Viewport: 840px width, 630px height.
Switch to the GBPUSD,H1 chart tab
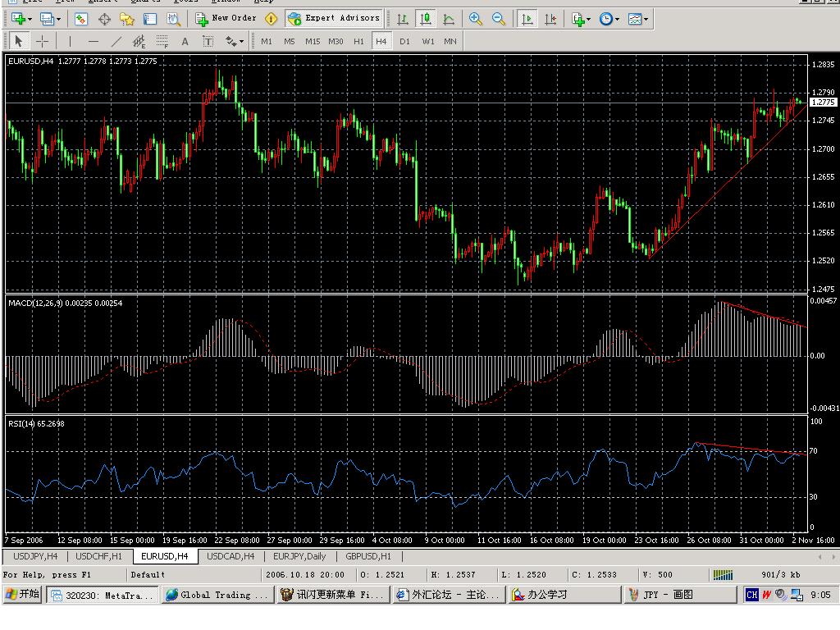(x=368, y=556)
